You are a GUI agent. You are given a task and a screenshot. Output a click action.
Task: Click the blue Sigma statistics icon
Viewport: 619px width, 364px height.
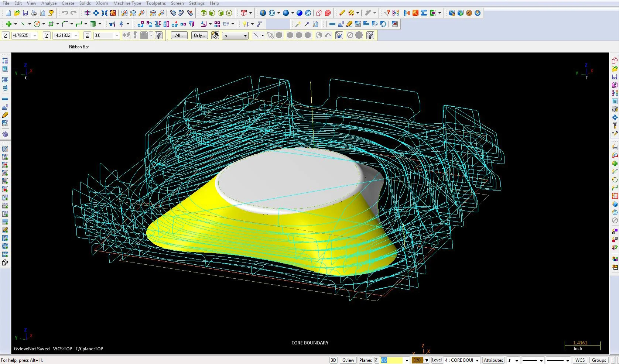pyautogui.click(x=424, y=13)
